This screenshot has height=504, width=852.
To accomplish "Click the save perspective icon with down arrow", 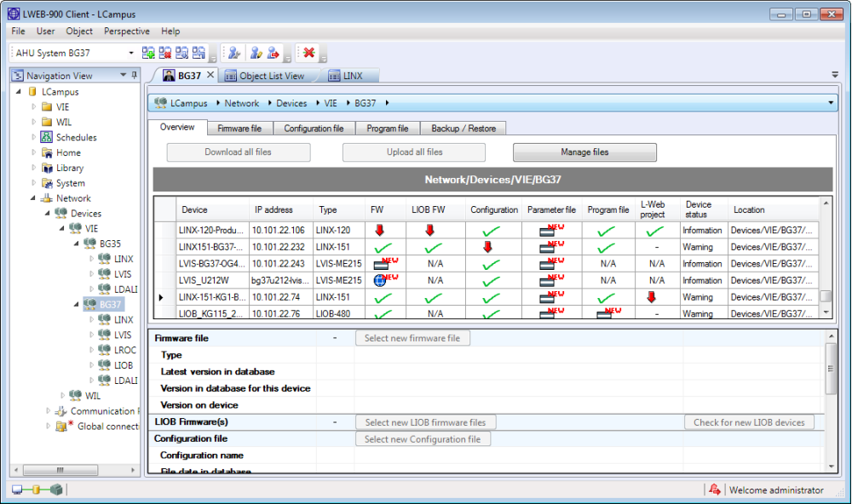I will (x=181, y=53).
